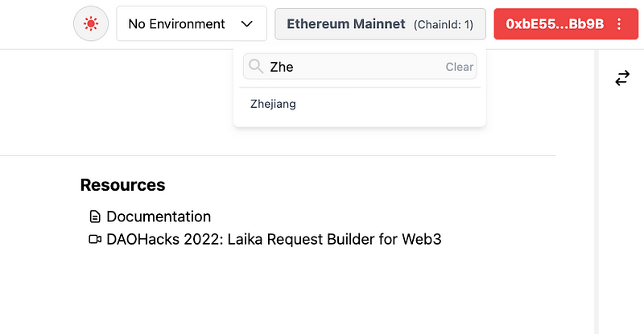Click the Resources heading
Image resolution: width=644 pixels, height=334 pixels.
coord(122,185)
